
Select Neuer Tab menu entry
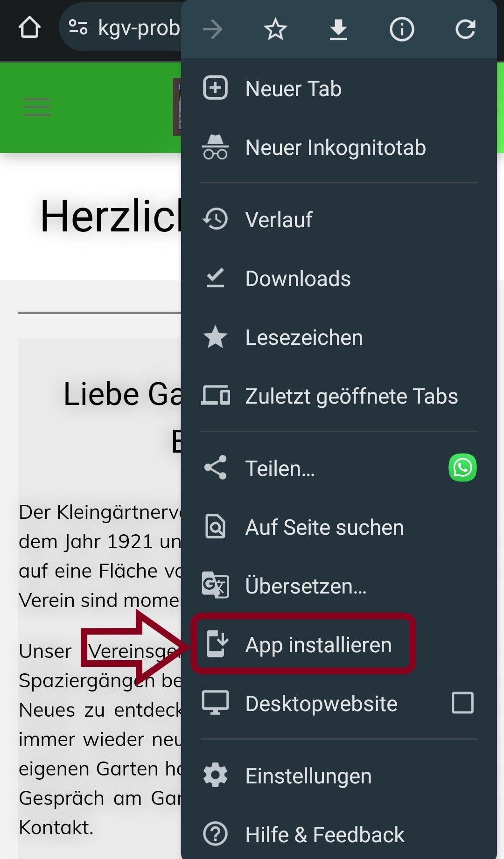tap(339, 89)
